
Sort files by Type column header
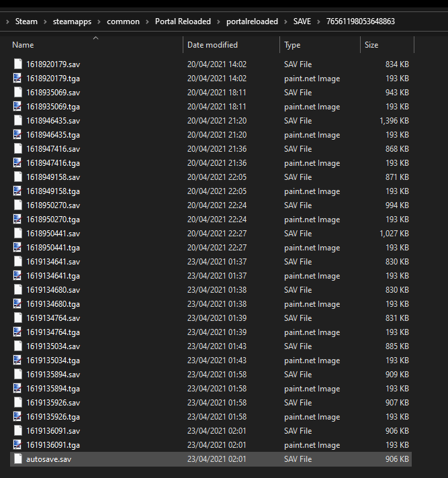pyautogui.click(x=292, y=45)
